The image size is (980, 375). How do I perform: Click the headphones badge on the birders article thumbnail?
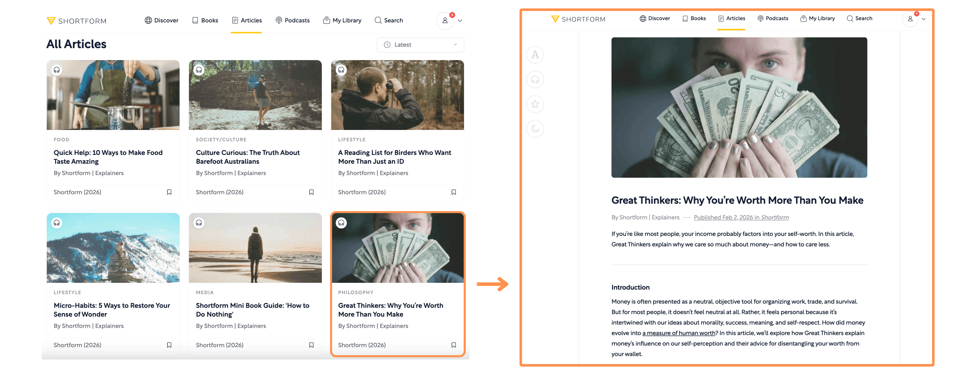click(341, 70)
